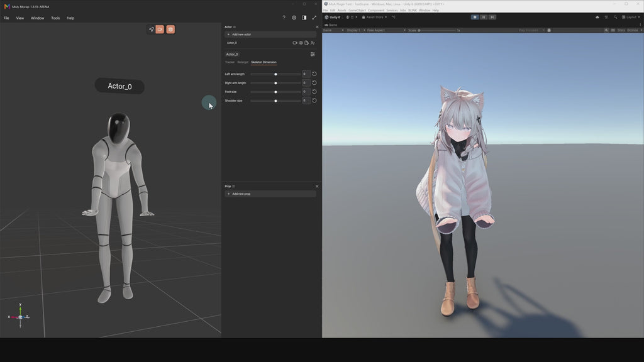The image size is (644, 362).
Task: Open the Display 1 dropdown
Action: [356, 30]
